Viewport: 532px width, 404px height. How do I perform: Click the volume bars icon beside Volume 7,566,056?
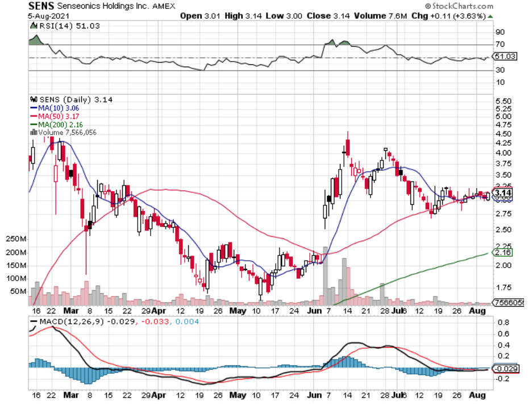point(34,132)
